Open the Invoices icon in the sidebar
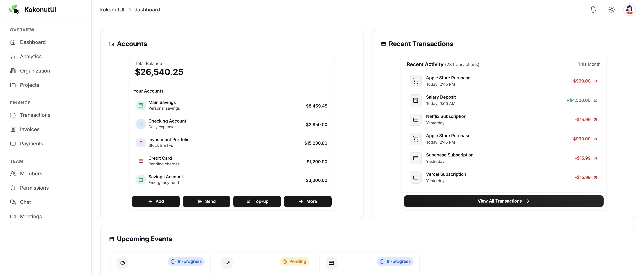 click(x=13, y=129)
